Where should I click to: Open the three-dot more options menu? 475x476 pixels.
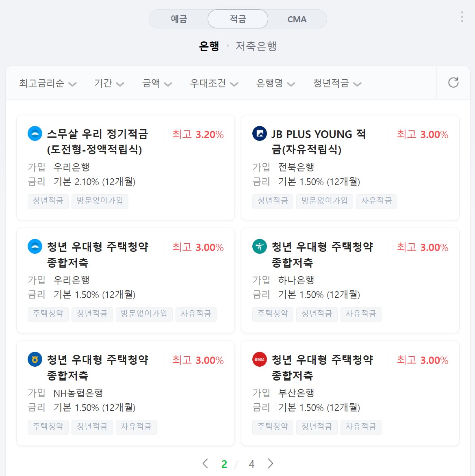coord(462,17)
